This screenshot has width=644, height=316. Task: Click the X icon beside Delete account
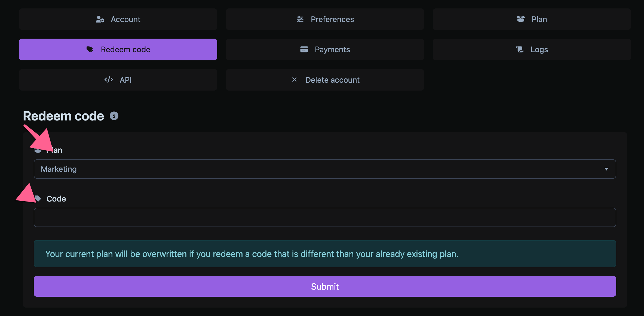pos(294,80)
